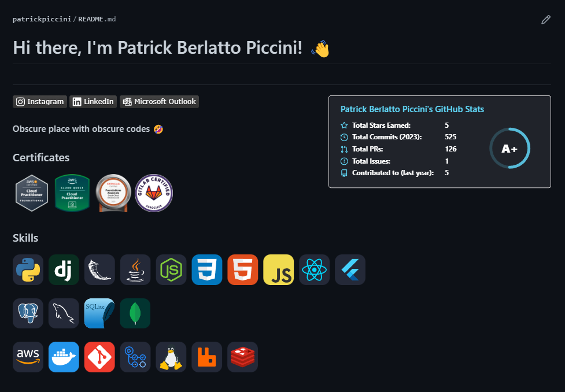Click the SQLite feather icon

(x=99, y=313)
